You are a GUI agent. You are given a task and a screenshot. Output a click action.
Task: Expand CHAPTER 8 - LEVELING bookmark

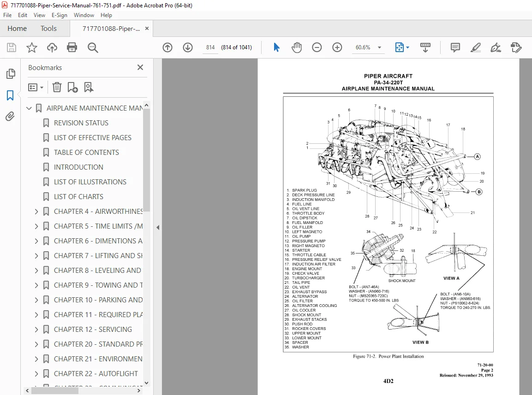click(x=36, y=271)
